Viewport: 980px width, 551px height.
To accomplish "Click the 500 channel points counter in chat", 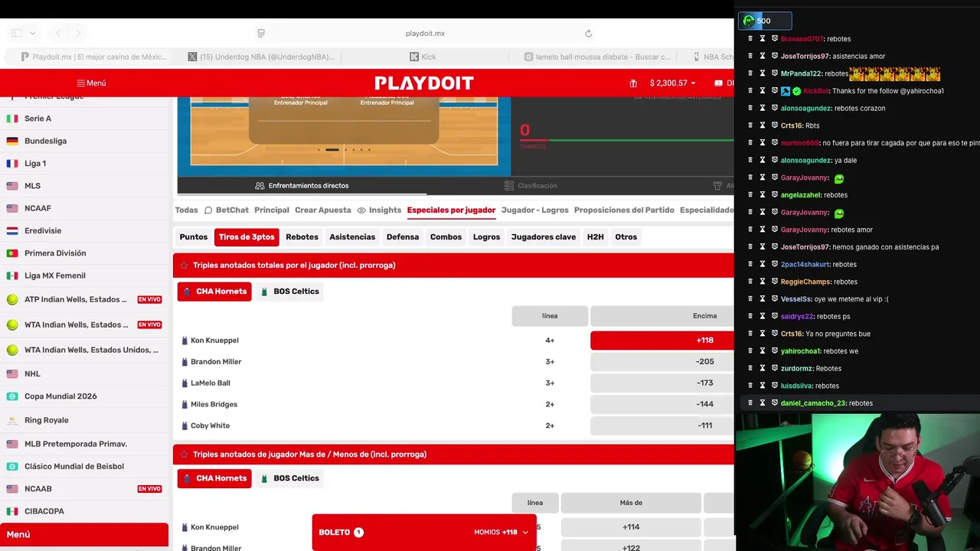I will [x=764, y=21].
